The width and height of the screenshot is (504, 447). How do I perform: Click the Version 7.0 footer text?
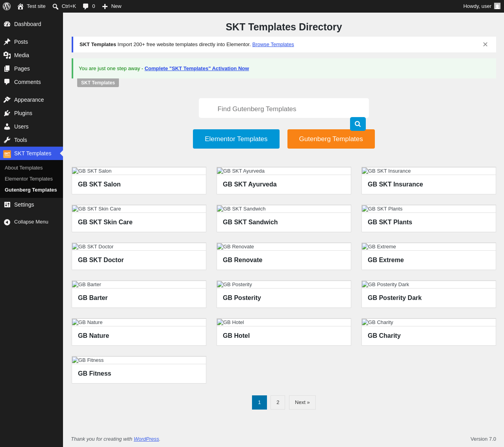483,439
